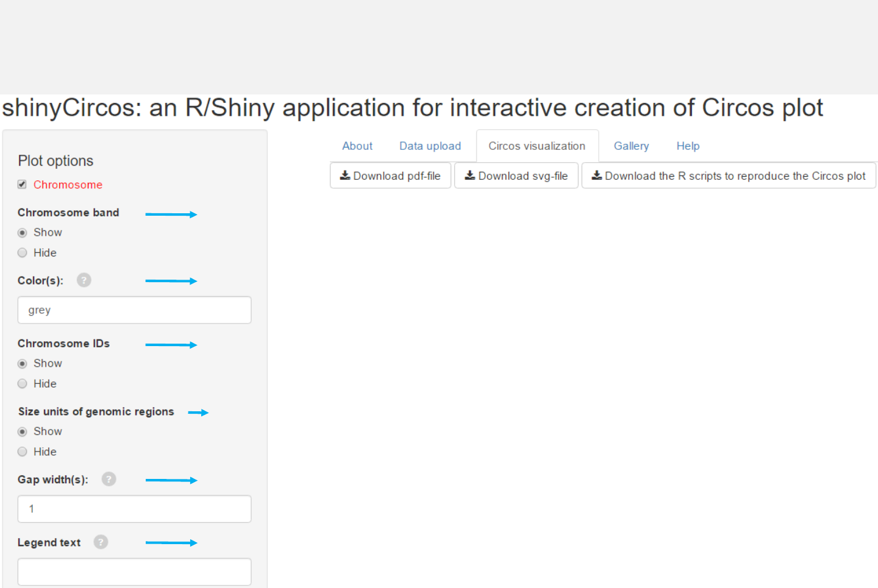The height and width of the screenshot is (588, 878).
Task: Select the Circos visualization tab
Action: [x=537, y=146]
